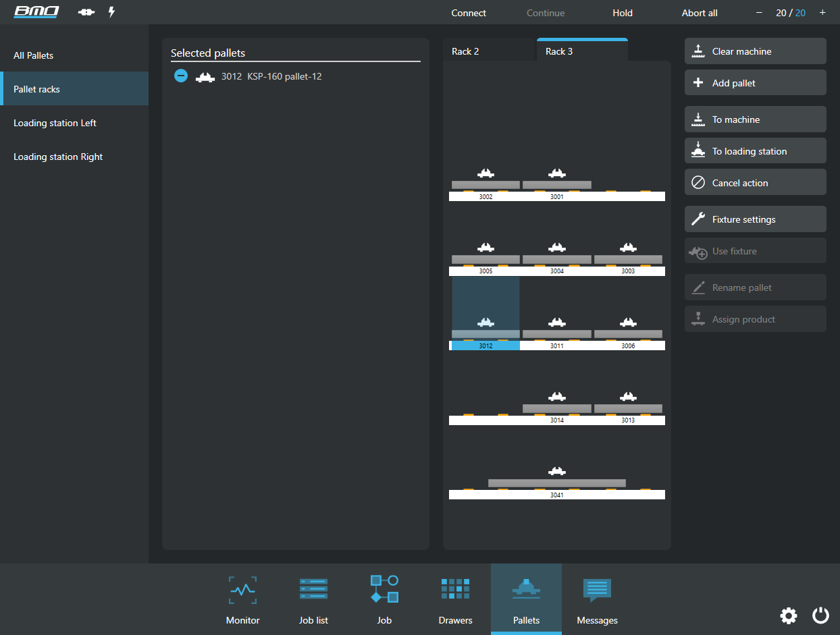This screenshot has width=840, height=635.
Task: Open settings via the gear icon
Action: pyautogui.click(x=788, y=615)
